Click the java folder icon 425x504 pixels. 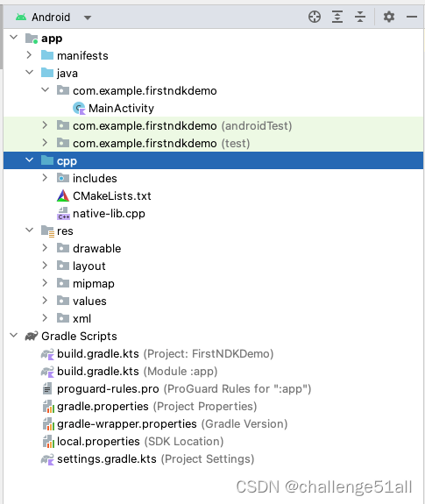[x=47, y=73]
